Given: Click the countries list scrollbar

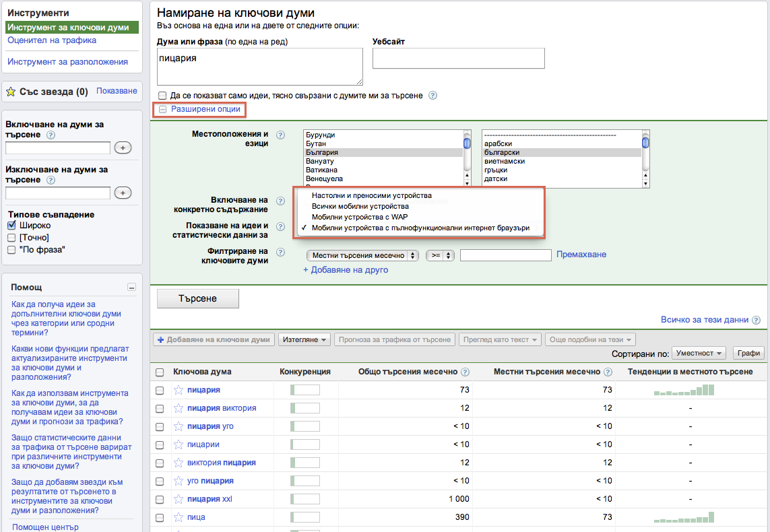Looking at the screenshot, I should (467, 158).
